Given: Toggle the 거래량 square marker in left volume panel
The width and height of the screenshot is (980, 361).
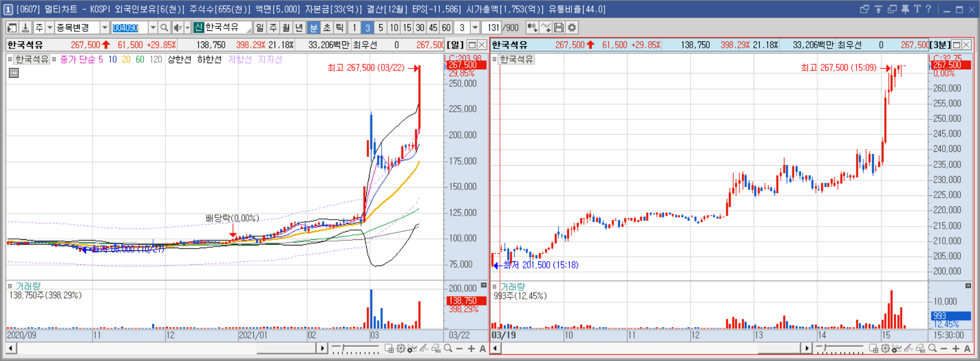Looking at the screenshot, I should [10, 286].
